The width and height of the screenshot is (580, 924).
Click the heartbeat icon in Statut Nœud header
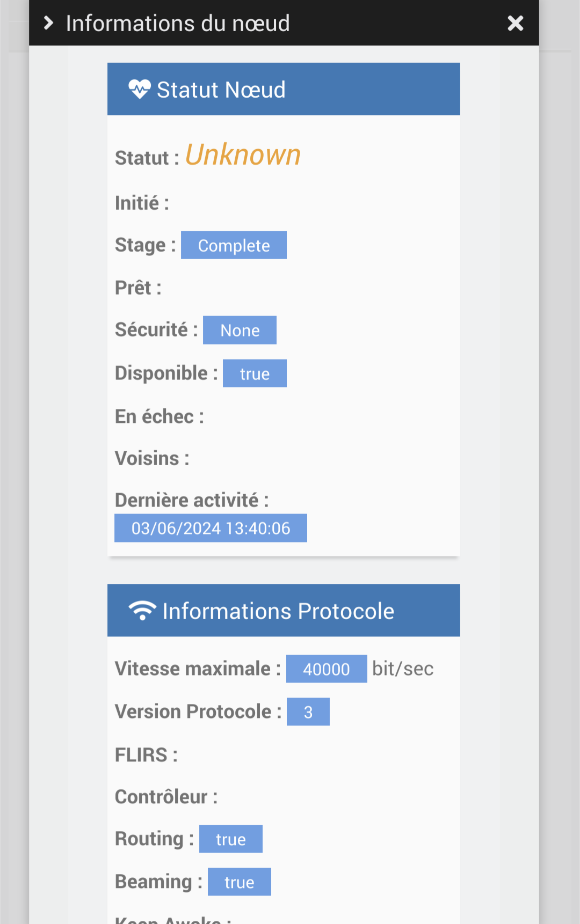pos(140,89)
